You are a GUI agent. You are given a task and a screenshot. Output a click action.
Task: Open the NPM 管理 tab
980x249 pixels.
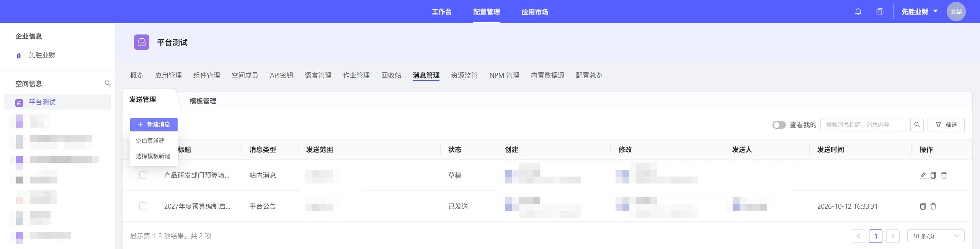[504, 75]
